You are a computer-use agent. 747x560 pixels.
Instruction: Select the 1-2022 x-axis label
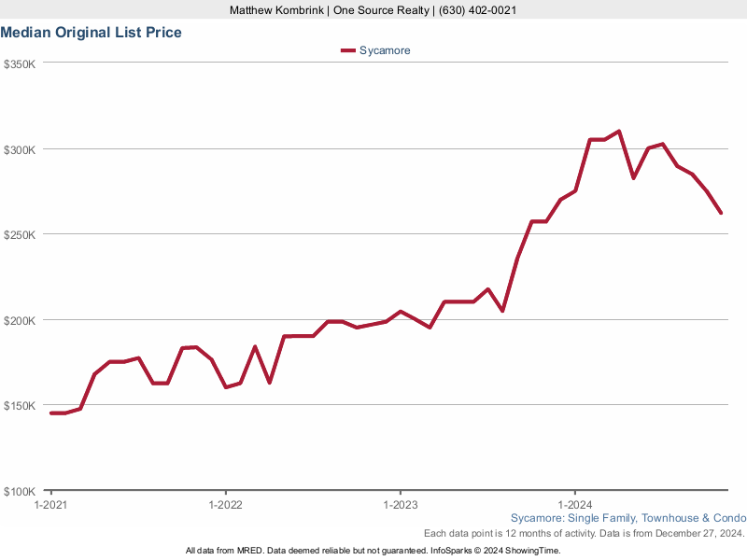click(x=225, y=504)
